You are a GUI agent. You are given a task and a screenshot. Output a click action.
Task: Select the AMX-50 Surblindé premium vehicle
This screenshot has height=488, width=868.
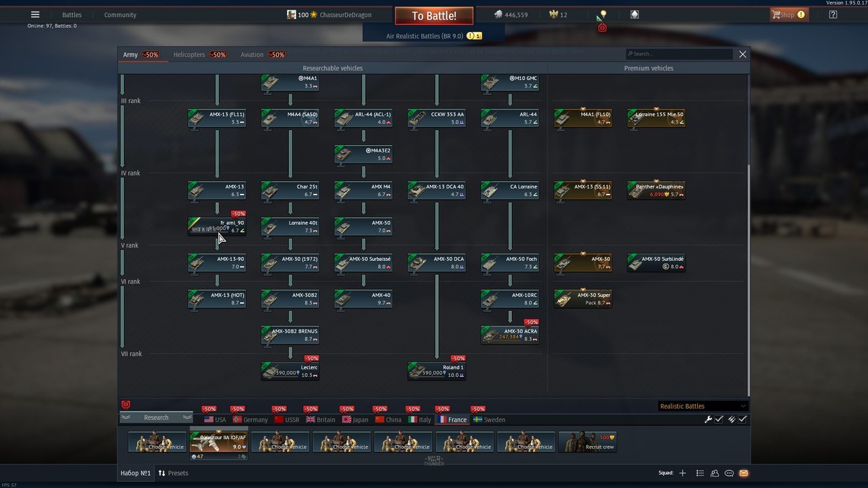pyautogui.click(x=656, y=262)
